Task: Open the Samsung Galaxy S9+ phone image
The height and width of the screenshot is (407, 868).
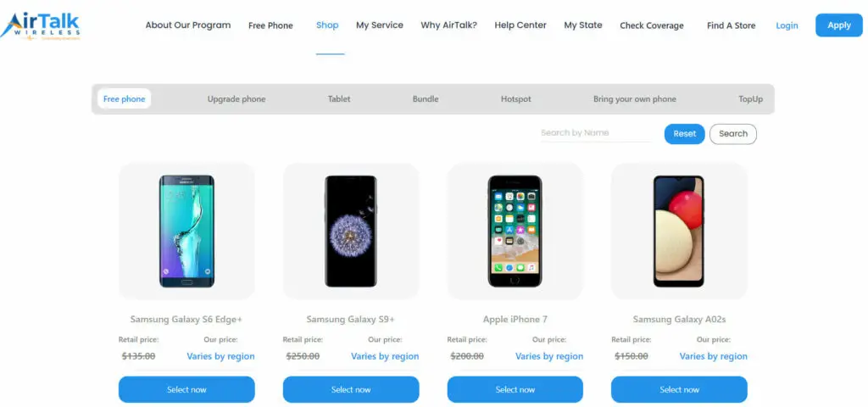Action: [x=351, y=231]
